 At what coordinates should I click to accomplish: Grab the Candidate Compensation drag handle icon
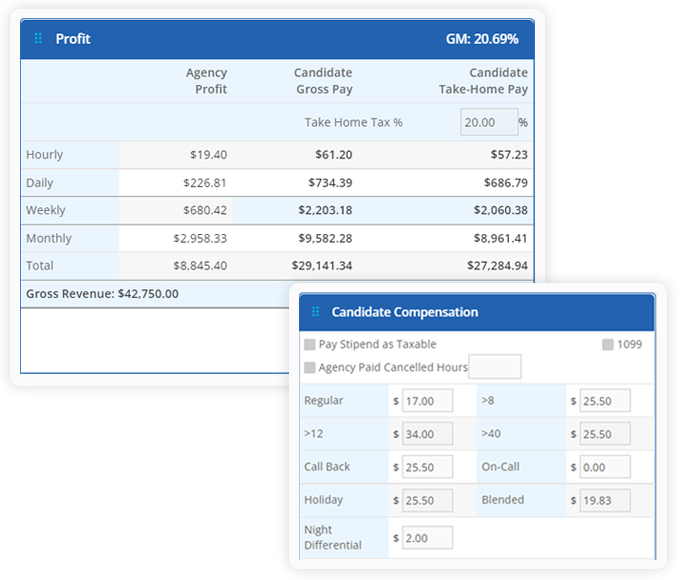click(315, 311)
